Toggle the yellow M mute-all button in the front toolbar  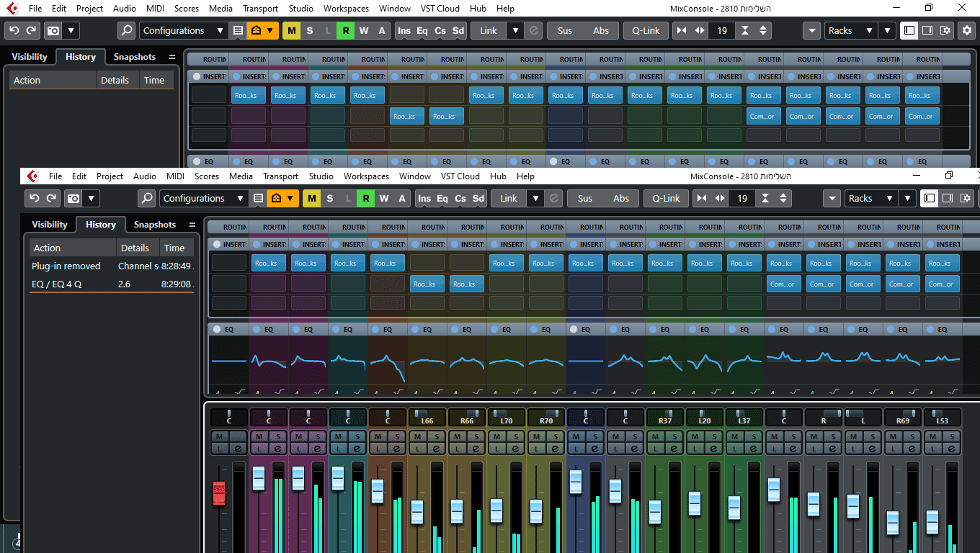point(311,199)
